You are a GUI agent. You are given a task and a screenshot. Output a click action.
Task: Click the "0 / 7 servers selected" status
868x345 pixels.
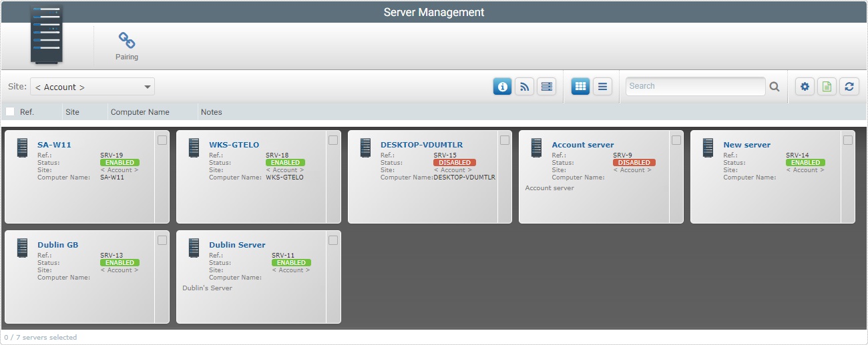click(40, 338)
